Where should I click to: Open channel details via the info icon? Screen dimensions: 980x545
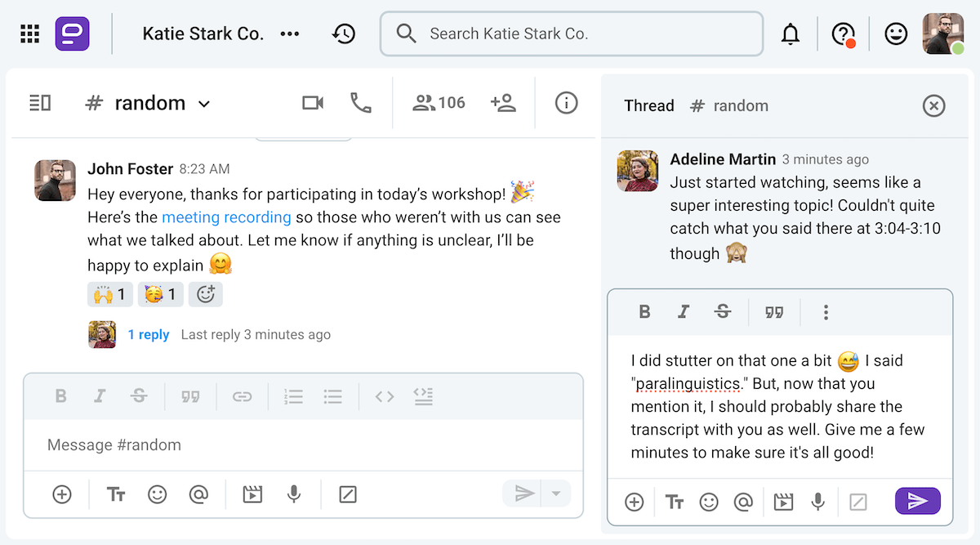tap(566, 102)
